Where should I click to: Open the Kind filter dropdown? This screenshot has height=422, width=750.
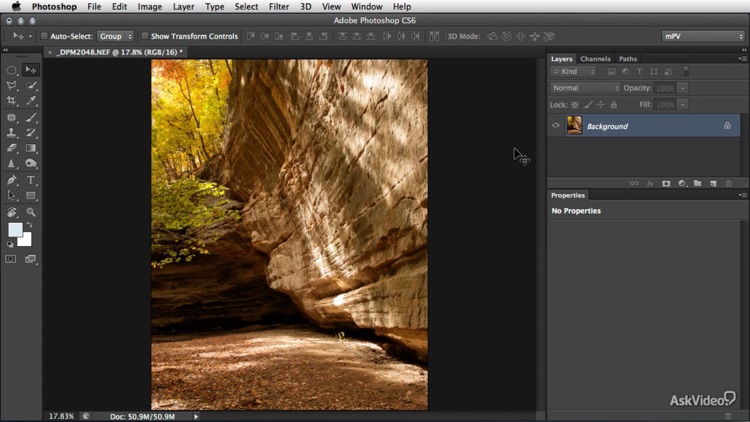[x=573, y=72]
